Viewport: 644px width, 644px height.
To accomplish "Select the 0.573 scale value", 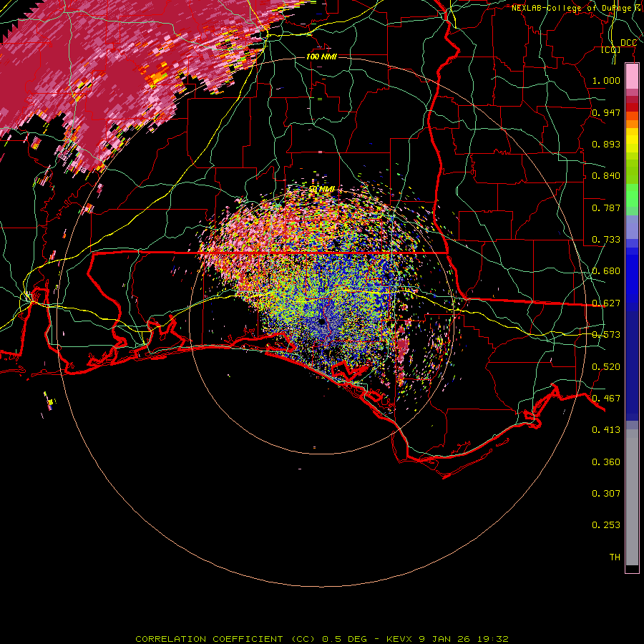I will (606, 335).
